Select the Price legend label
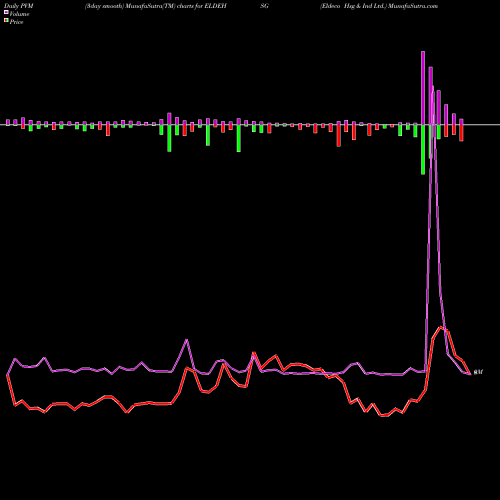This screenshot has width=500, height=500. point(16,22)
